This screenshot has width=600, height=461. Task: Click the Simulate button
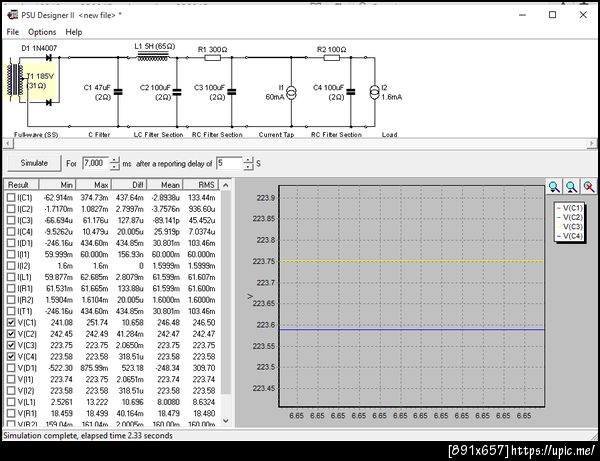34,163
